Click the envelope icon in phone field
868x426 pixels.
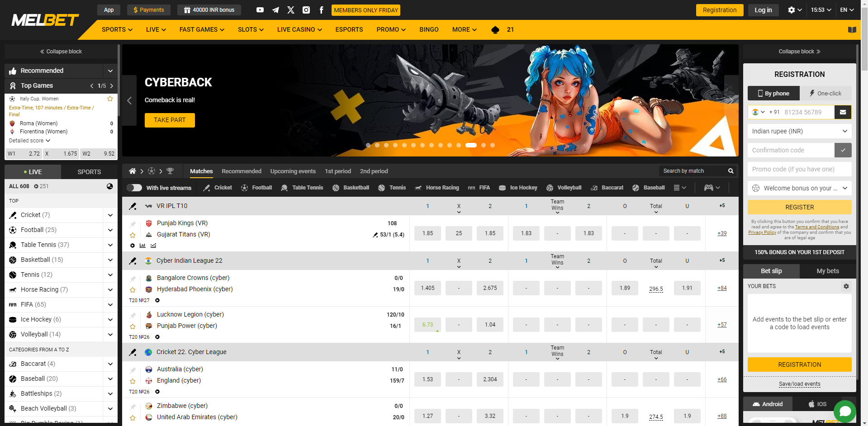point(843,112)
